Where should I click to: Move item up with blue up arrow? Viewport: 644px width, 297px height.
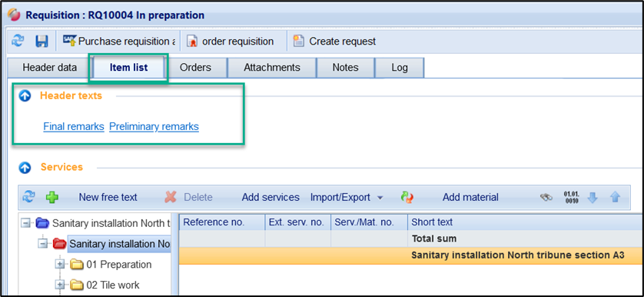(615, 198)
